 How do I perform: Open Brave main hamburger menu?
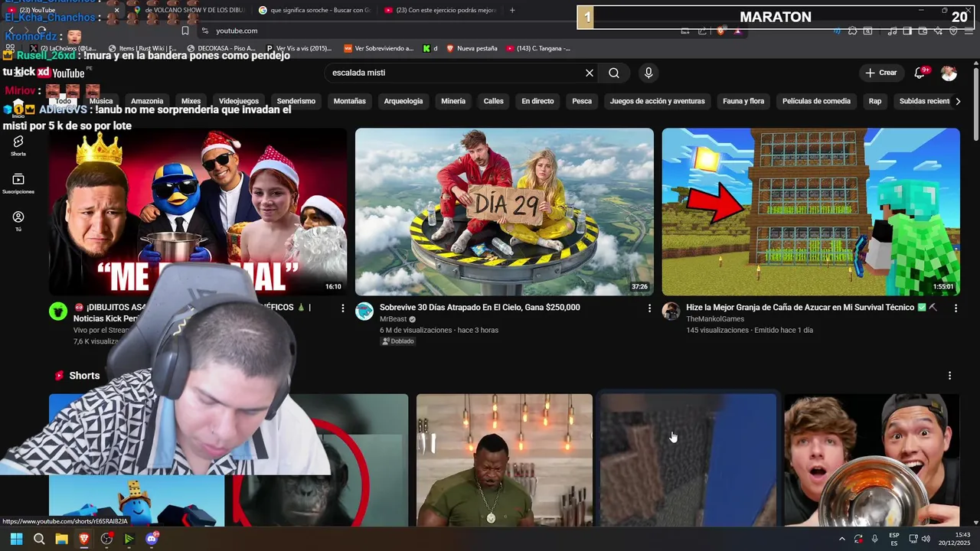click(969, 31)
